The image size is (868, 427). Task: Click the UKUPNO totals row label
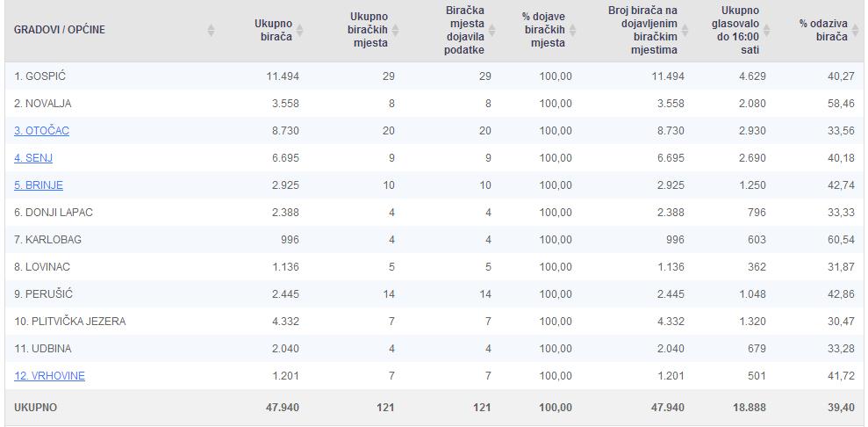pyautogui.click(x=35, y=408)
